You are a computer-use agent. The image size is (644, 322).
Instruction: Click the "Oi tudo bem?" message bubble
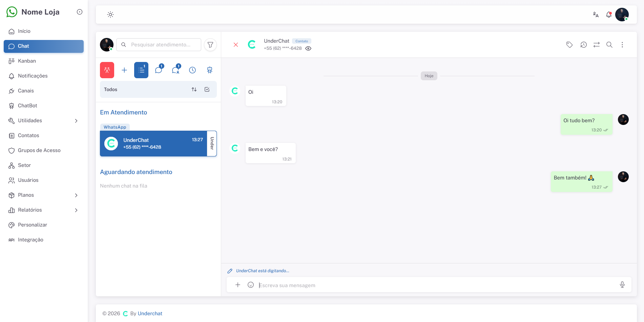point(586,125)
